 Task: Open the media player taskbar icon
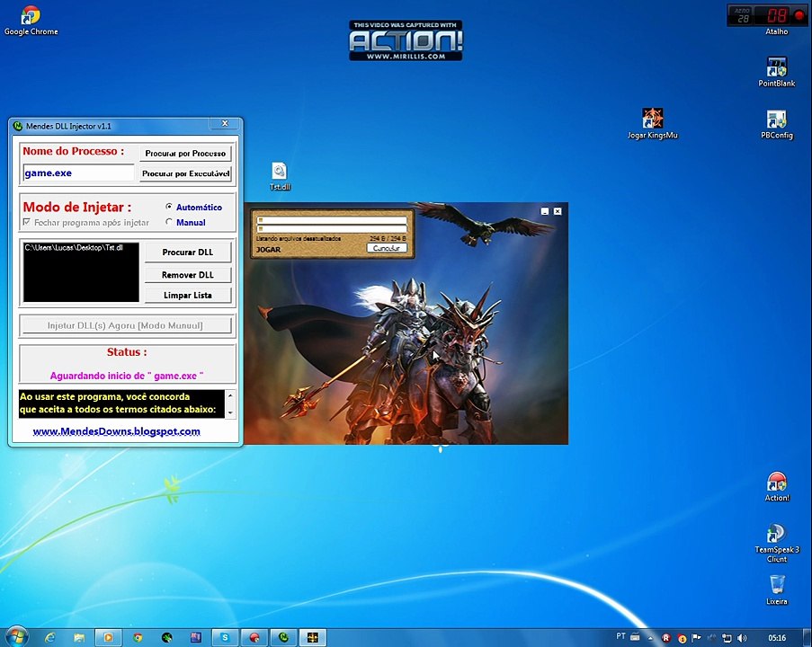tap(108, 637)
